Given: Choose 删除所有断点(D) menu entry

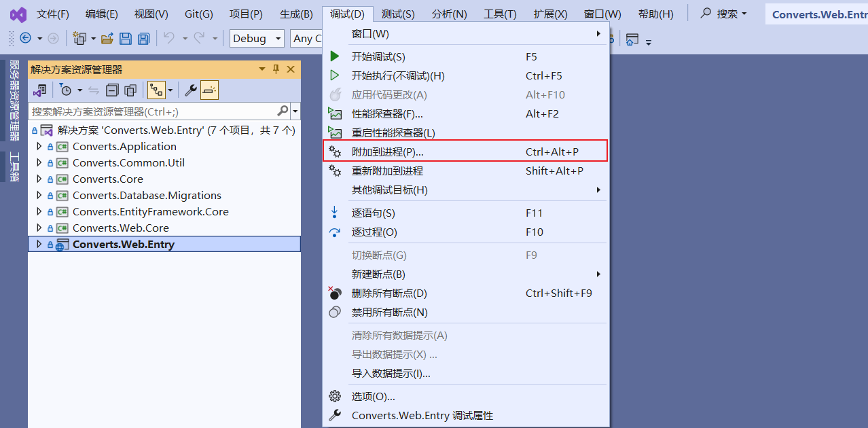Looking at the screenshot, I should (466, 293).
